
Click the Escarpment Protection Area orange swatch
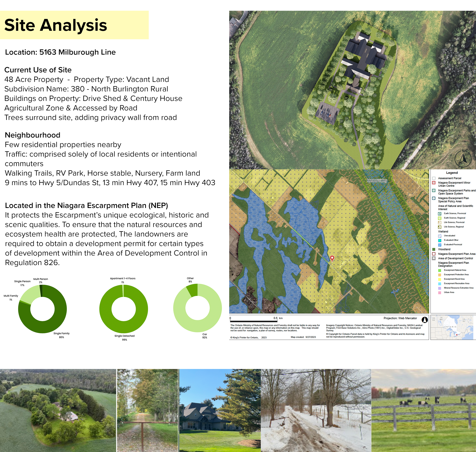440,275
